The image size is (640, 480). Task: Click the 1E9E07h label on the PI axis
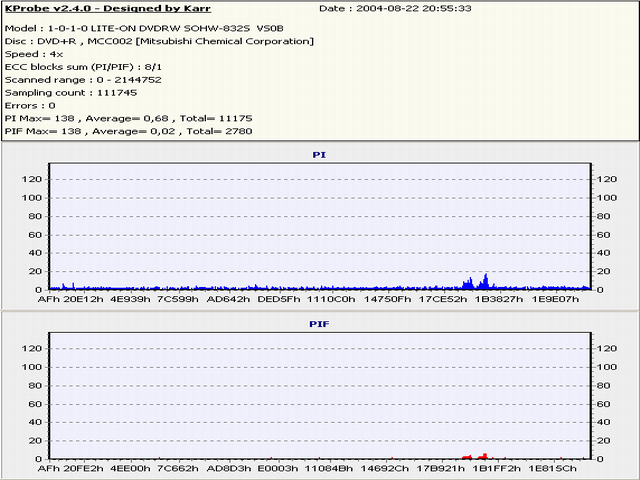(555, 299)
